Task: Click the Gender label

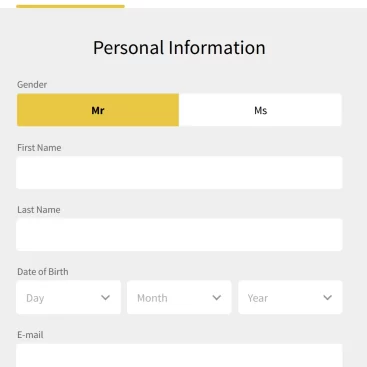Action: [32, 85]
